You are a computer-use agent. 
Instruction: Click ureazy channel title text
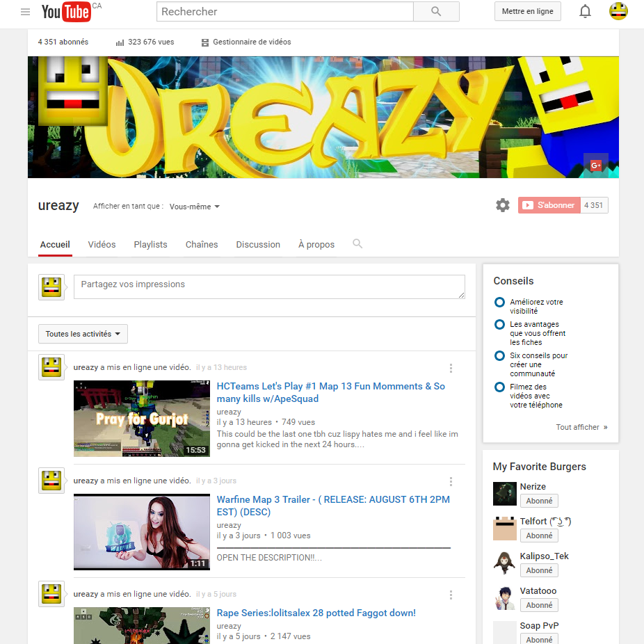(x=58, y=205)
